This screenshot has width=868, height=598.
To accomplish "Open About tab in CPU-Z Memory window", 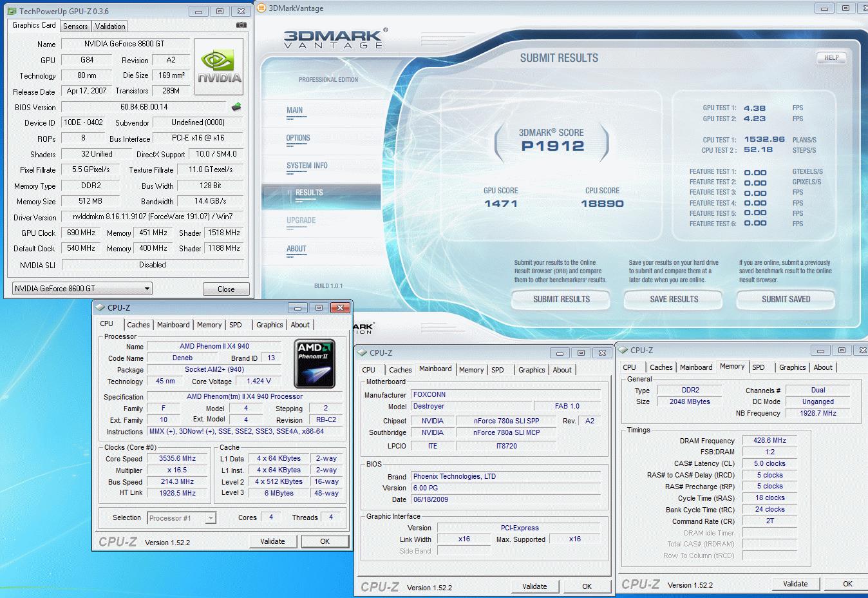I will click(823, 367).
